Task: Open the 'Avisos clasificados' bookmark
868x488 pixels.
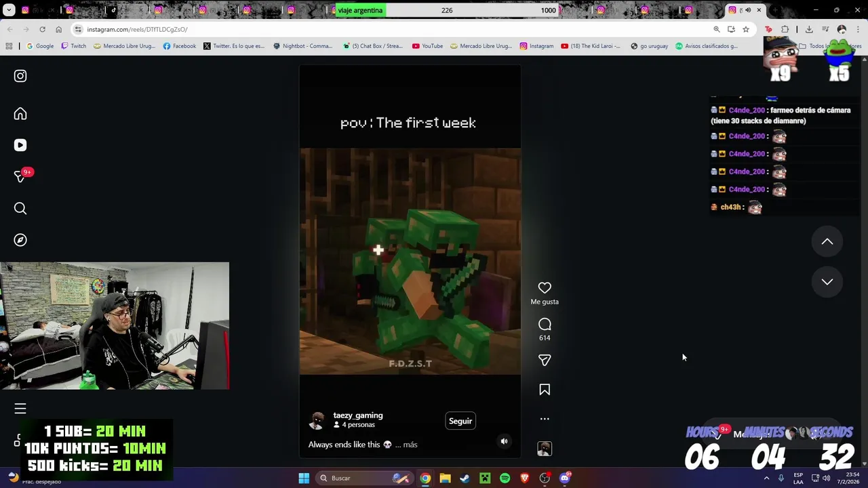Action: point(706,46)
